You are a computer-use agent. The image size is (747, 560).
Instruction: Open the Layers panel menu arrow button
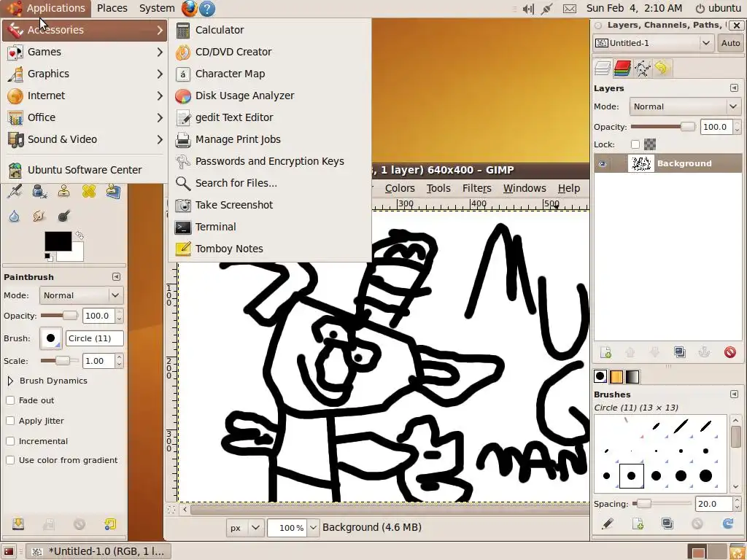point(734,88)
